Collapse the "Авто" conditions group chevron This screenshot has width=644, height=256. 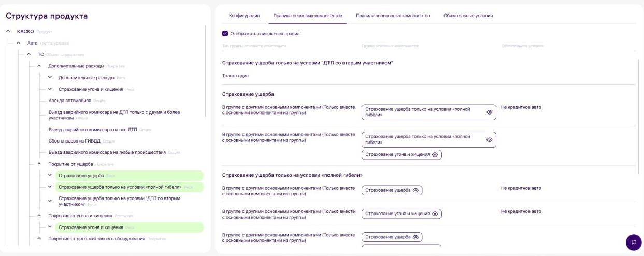pos(19,43)
